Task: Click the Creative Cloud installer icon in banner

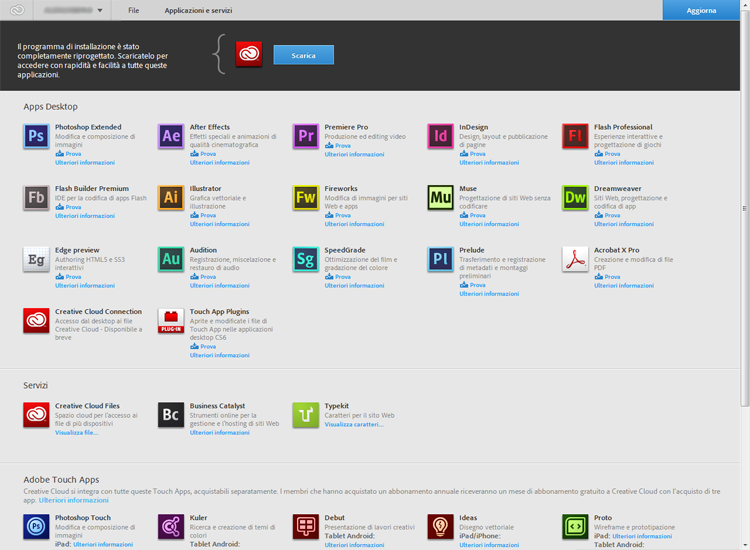Action: click(249, 54)
